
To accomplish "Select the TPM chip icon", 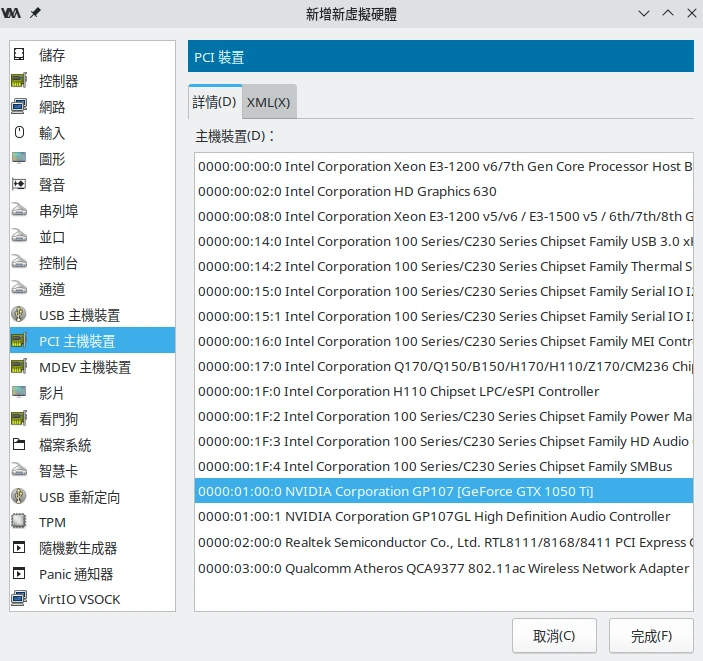I will (x=19, y=522).
